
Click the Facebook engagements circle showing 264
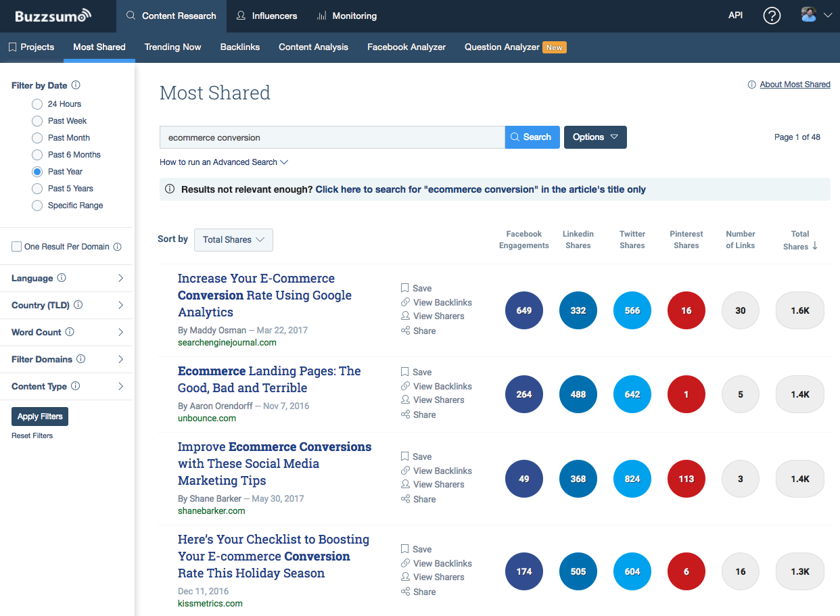[524, 394]
